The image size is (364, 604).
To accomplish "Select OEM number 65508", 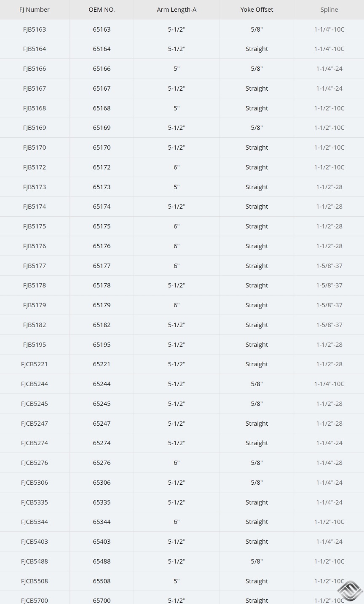I will (x=102, y=581).
